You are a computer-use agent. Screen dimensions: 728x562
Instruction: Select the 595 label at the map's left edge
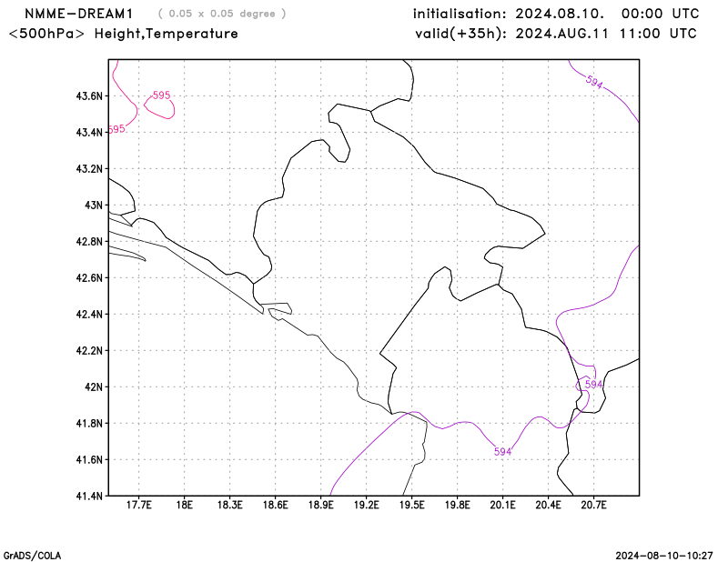click(116, 128)
